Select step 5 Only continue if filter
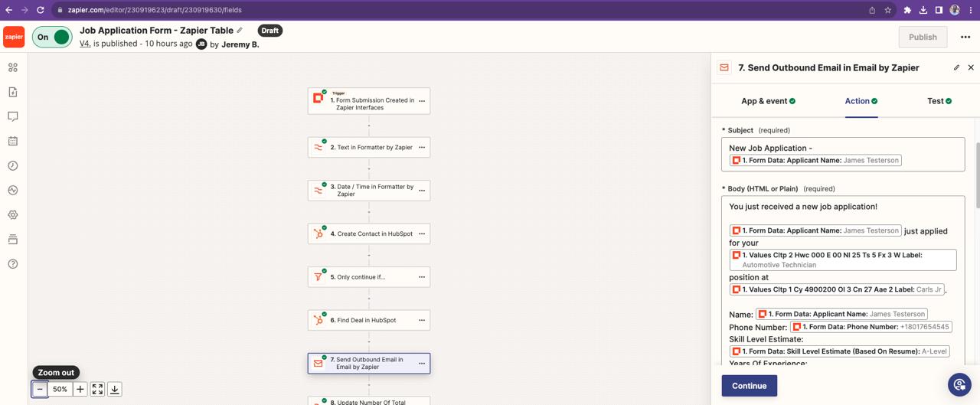Image resolution: width=980 pixels, height=405 pixels. coord(369,277)
